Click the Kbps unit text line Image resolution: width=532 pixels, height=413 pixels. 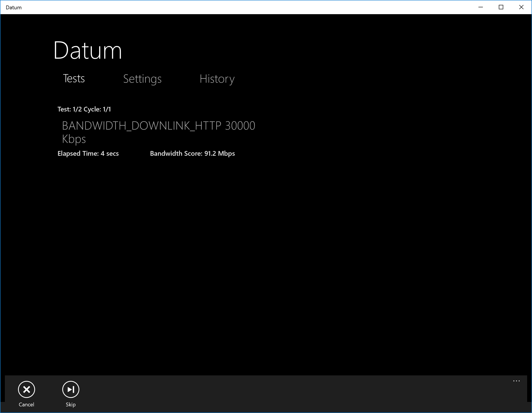(74, 139)
